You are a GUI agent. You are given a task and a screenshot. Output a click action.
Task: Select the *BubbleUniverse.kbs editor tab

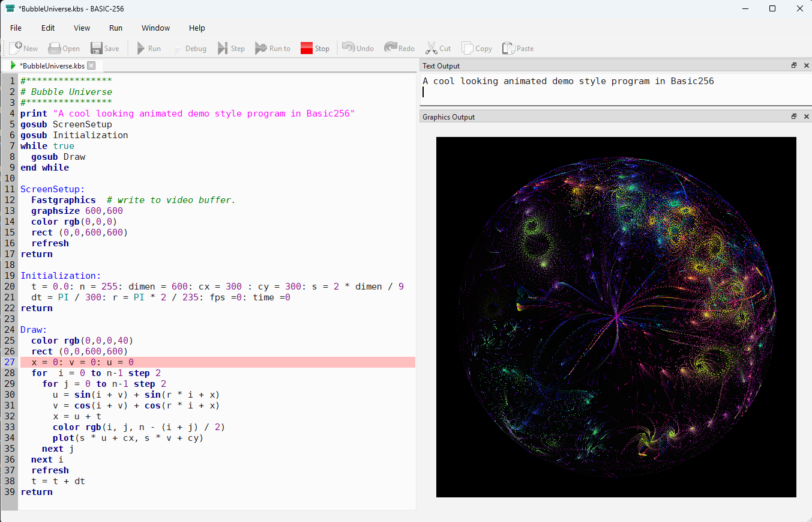point(52,65)
